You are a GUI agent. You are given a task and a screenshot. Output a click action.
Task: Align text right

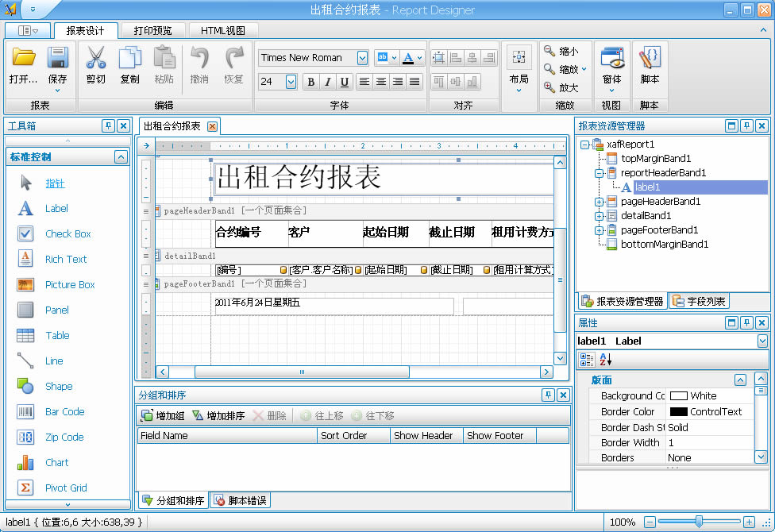398,82
